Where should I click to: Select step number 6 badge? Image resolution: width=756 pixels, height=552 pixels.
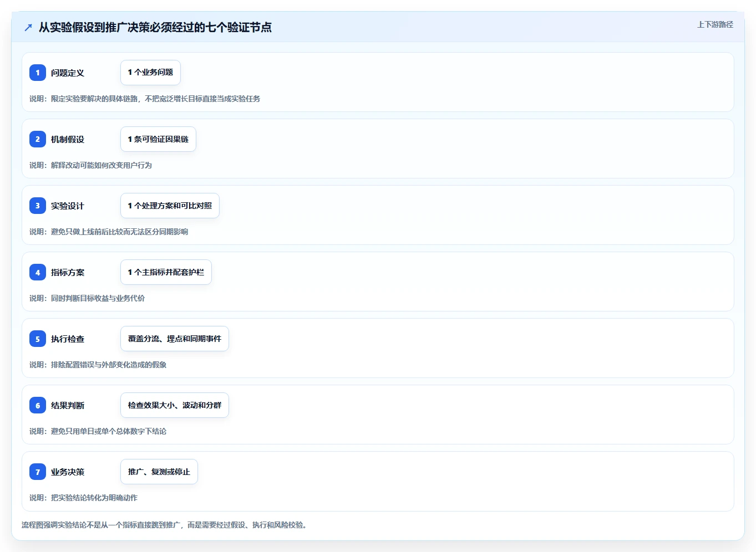pos(38,405)
